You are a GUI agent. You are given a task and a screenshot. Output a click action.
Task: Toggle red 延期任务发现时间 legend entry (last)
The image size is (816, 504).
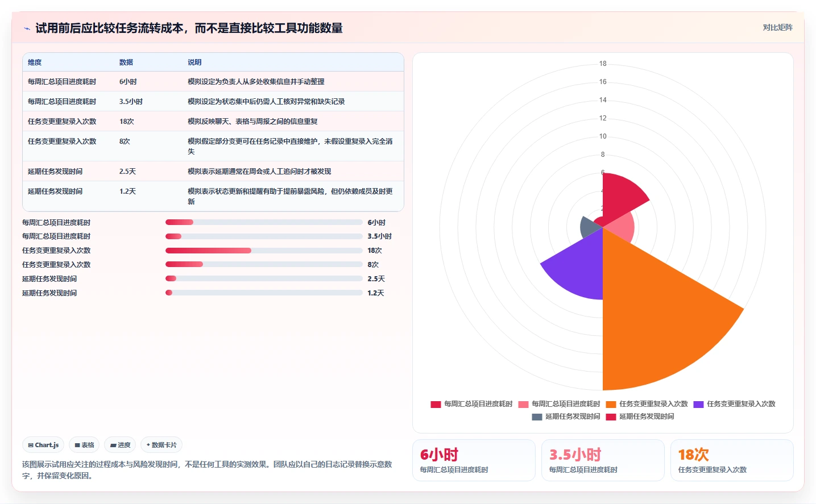click(x=640, y=416)
